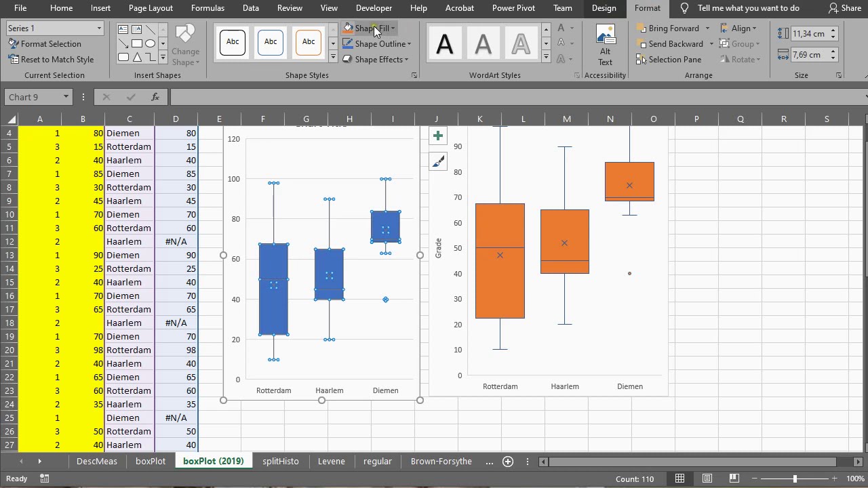Insert a text box shape
The image size is (868, 488).
pyautogui.click(x=123, y=30)
